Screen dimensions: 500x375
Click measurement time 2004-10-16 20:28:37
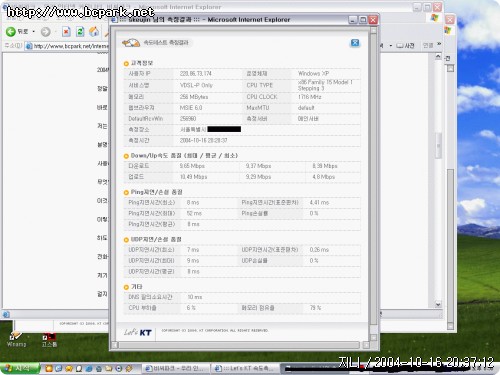pyautogui.click(x=203, y=140)
